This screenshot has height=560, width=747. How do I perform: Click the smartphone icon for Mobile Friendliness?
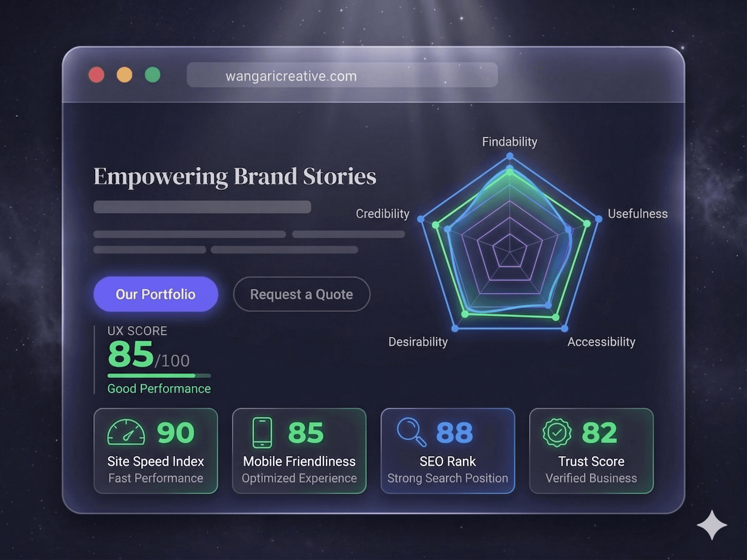(x=262, y=433)
